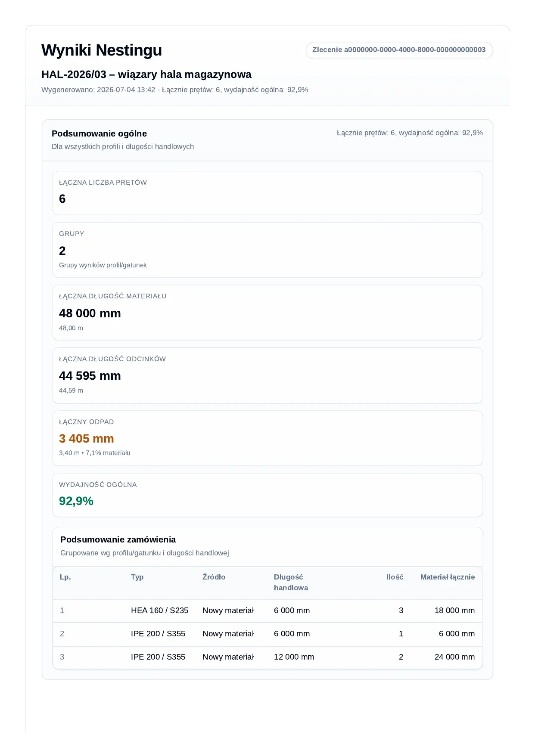The width and height of the screenshot is (535, 756).
Task: Select the 48 000 mm material length value
Action: tap(90, 313)
